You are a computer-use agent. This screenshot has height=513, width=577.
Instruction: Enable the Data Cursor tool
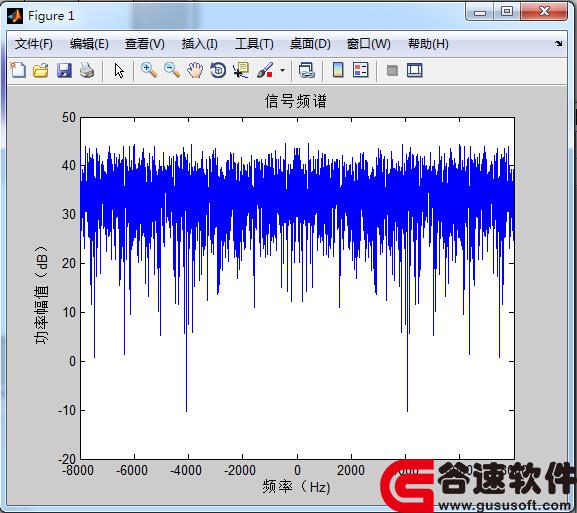coord(241,70)
